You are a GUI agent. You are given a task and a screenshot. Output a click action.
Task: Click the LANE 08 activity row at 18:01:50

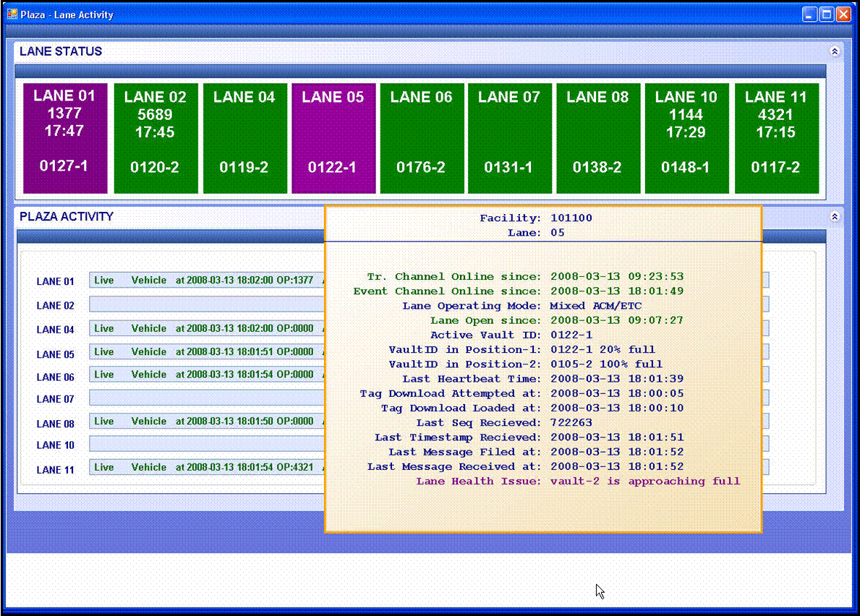point(207,422)
